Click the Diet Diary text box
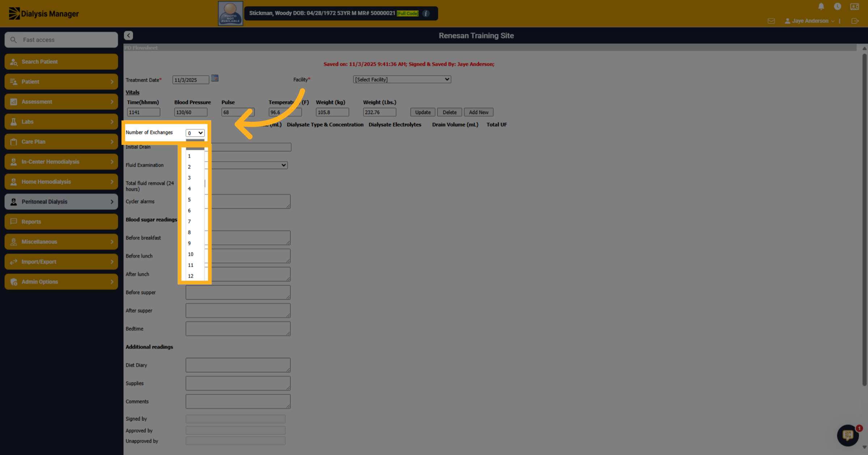868x455 pixels. click(238, 365)
